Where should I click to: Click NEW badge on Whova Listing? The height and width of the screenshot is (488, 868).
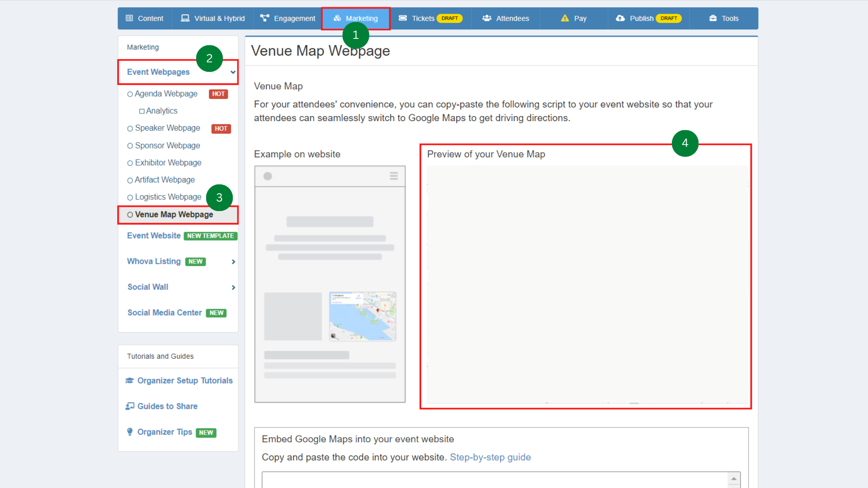tap(195, 262)
